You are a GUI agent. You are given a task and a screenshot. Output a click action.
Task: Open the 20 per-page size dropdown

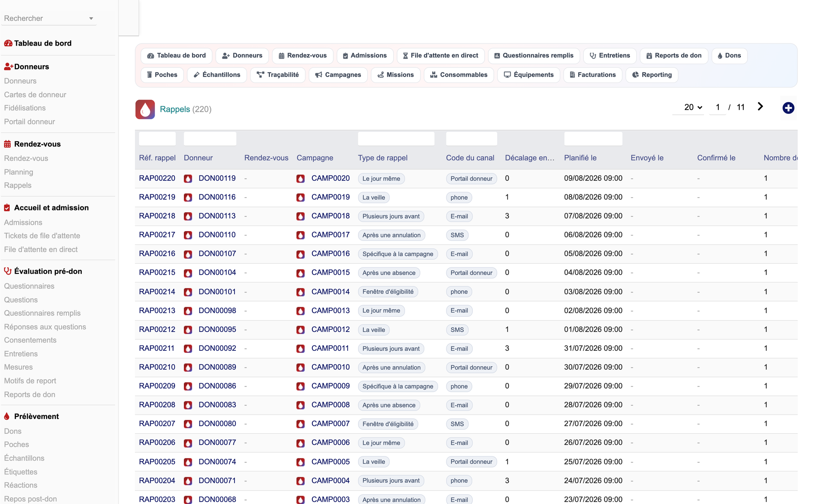(693, 107)
